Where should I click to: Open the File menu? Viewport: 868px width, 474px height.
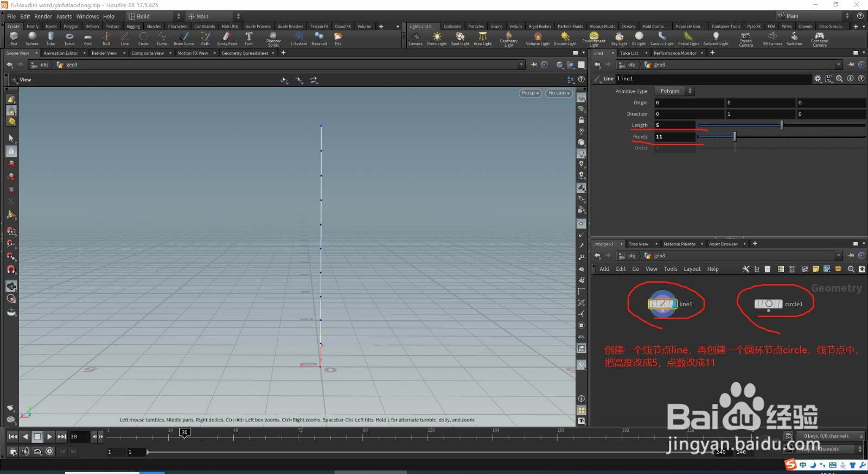tap(11, 16)
